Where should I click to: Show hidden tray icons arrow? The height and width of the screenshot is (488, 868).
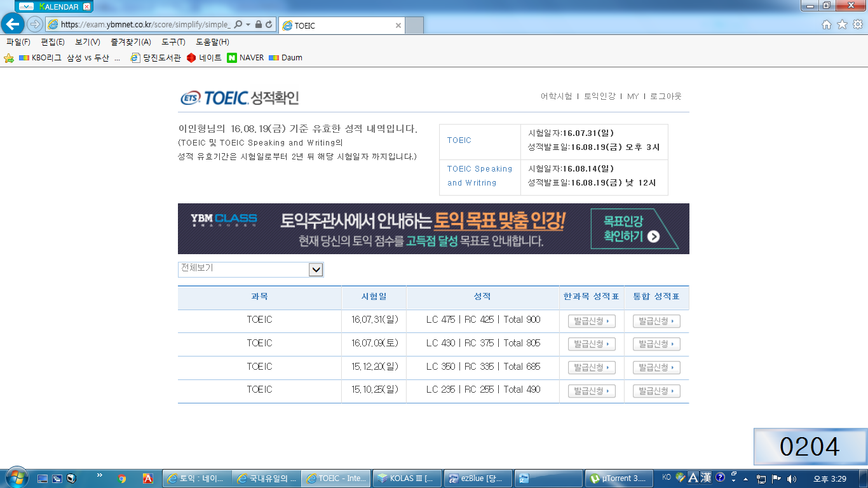747,479
